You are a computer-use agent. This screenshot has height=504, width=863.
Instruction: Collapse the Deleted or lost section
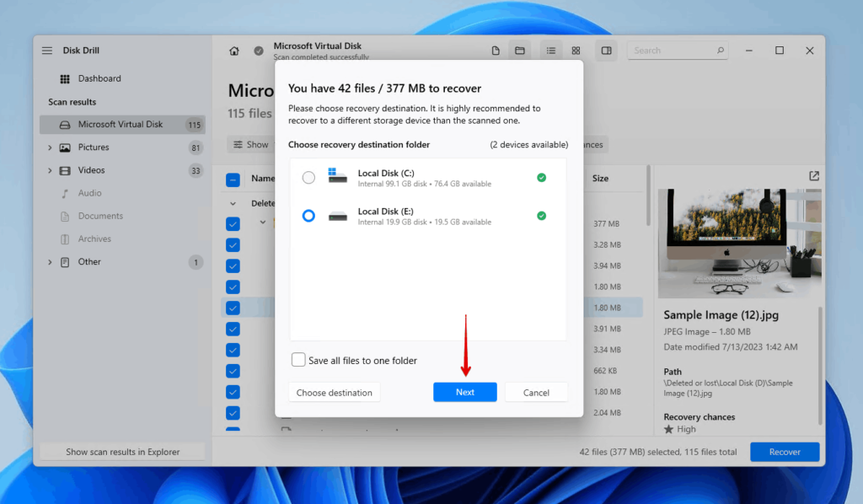[x=234, y=203]
